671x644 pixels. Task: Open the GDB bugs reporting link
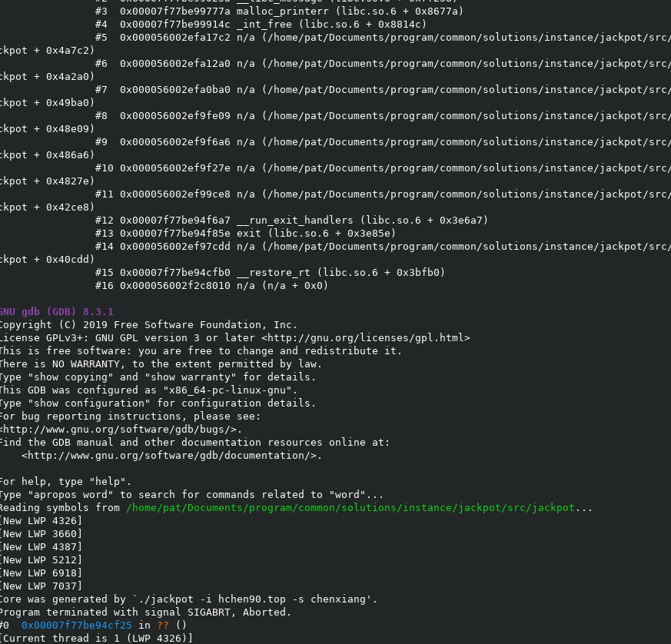121,429
